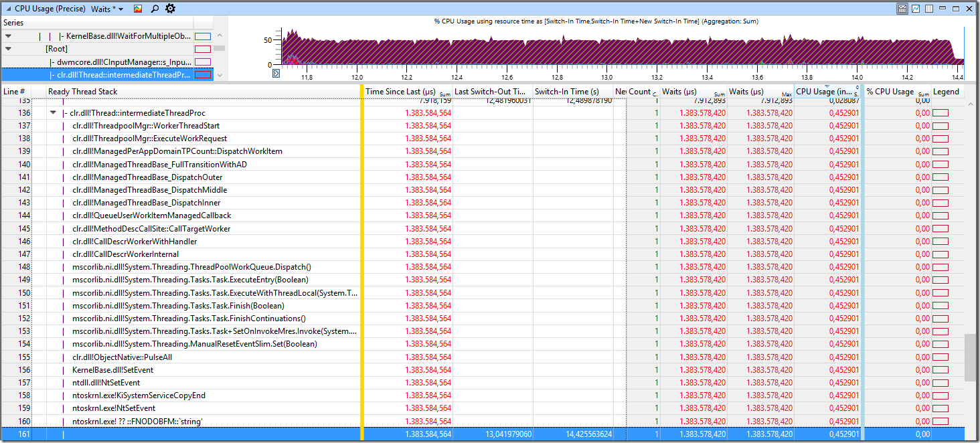Maximize the CPU Usage panel

tap(957, 9)
